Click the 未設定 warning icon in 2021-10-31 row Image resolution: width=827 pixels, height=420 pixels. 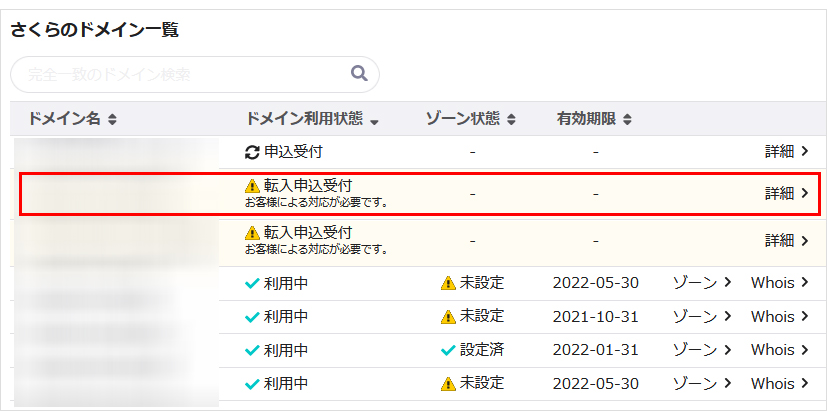[x=448, y=317]
